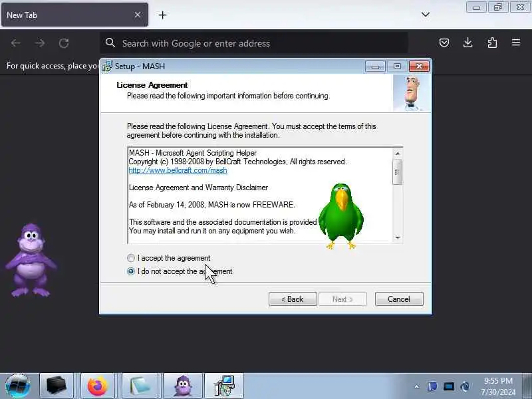The image size is (532, 399).
Task: Select the New Tab tab
Action: click(x=74, y=15)
